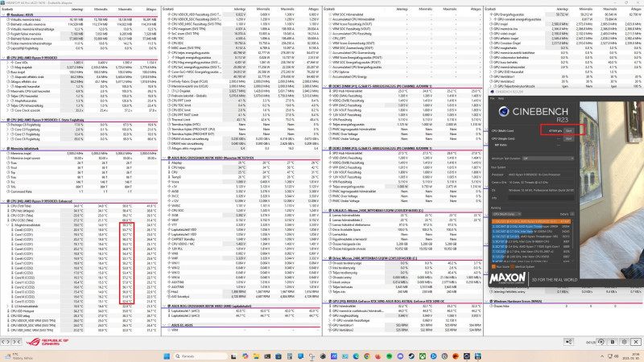Collapse the ASUS ROG CROSSHAIR Nuvoton sensor group
This screenshot has height=362, width=644.
(165, 158)
